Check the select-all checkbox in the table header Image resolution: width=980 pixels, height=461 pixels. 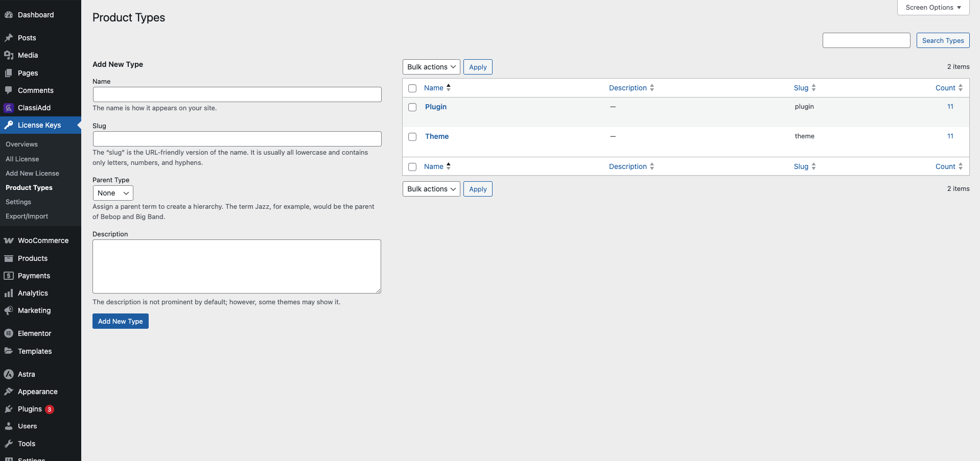(412, 88)
